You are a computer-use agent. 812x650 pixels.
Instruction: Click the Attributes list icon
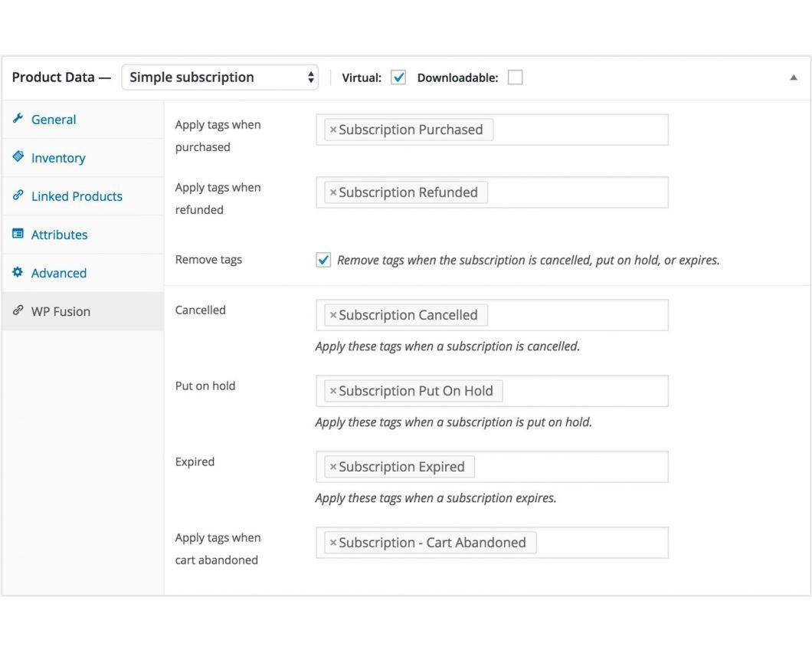tap(18, 234)
